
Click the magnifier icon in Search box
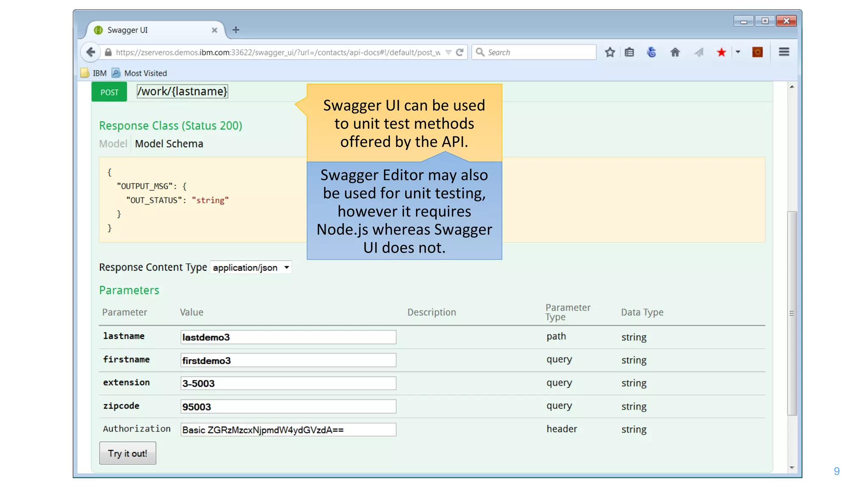[x=480, y=52]
